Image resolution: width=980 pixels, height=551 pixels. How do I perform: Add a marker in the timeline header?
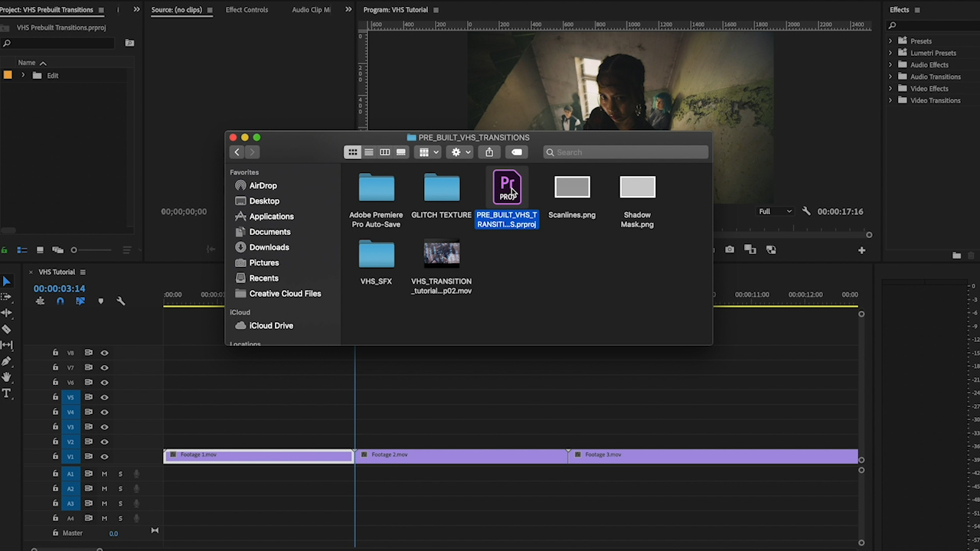(x=100, y=301)
